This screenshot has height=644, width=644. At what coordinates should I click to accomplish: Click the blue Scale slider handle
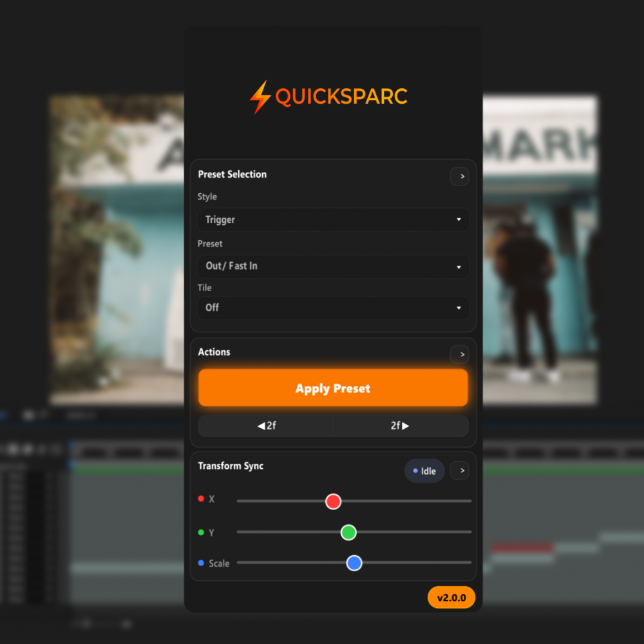click(x=354, y=563)
